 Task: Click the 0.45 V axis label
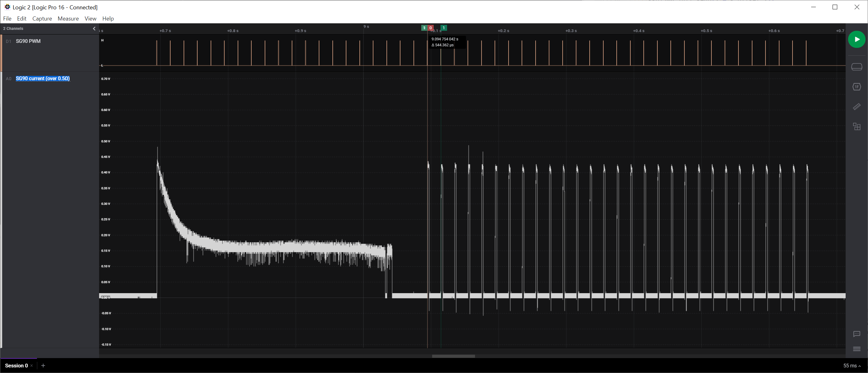coord(106,157)
